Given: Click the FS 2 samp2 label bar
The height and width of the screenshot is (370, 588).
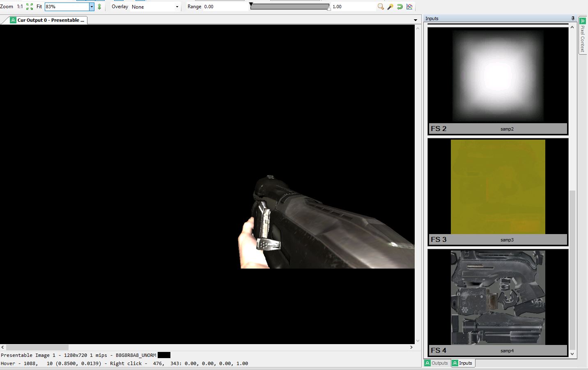Looking at the screenshot, I should pos(498,129).
